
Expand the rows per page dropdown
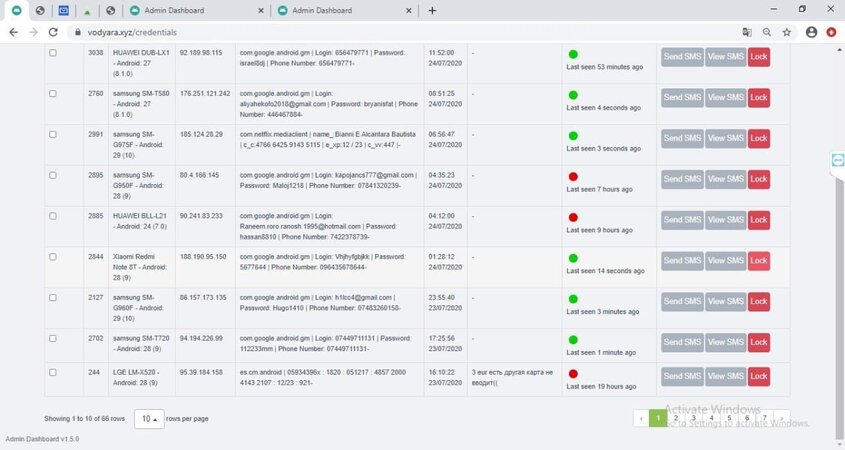coord(149,419)
